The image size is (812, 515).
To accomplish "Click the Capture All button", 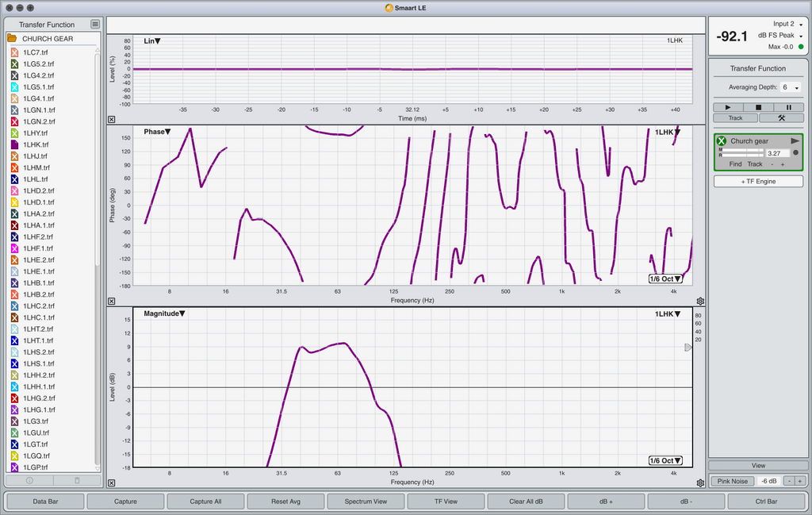I will (x=205, y=501).
